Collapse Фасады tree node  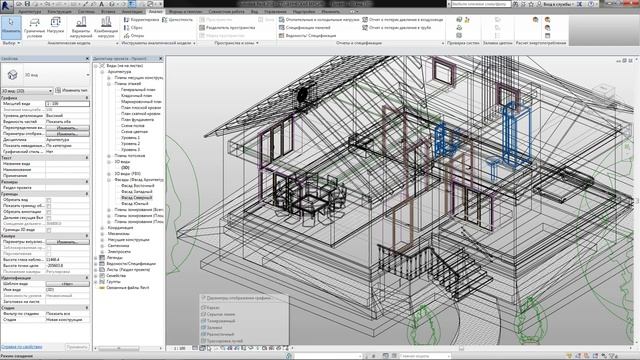tap(109, 180)
